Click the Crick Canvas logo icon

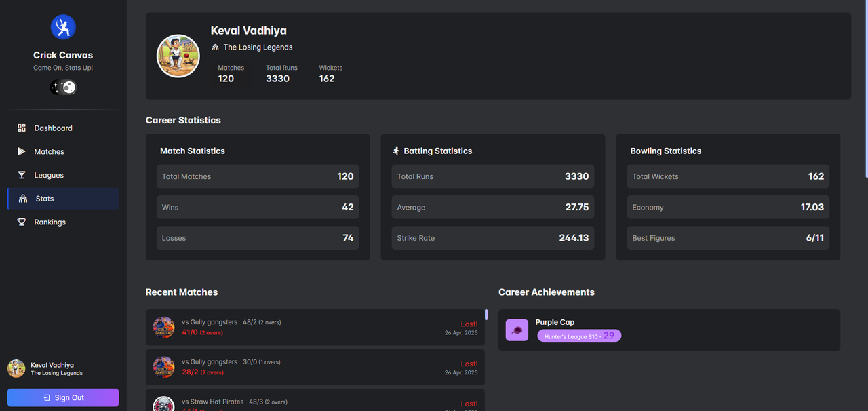coord(63,27)
